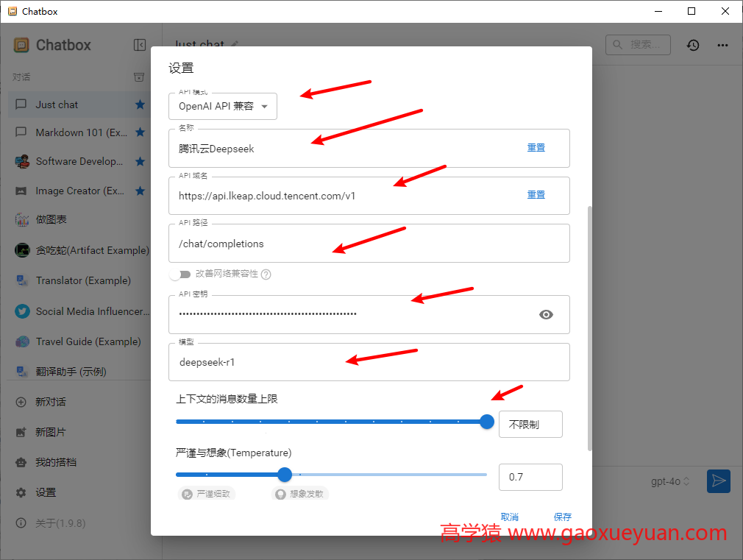Collapse the sidebar panel
The height and width of the screenshot is (560, 743).
point(140,45)
